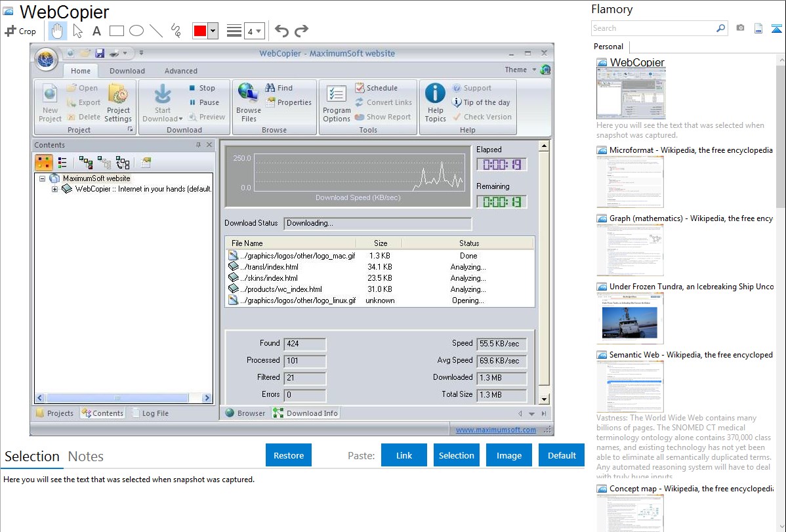Click the camera snapshot icon

[740, 28]
